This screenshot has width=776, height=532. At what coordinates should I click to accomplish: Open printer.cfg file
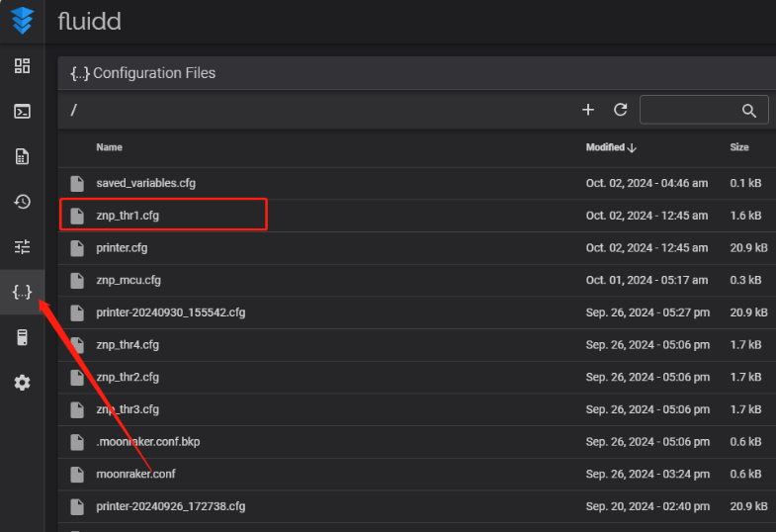coord(122,247)
